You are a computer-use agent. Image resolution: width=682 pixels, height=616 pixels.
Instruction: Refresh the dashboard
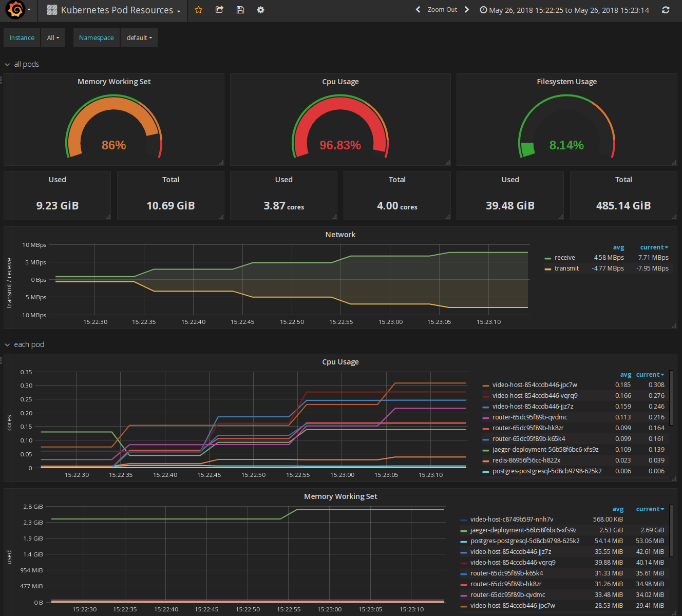tap(666, 10)
